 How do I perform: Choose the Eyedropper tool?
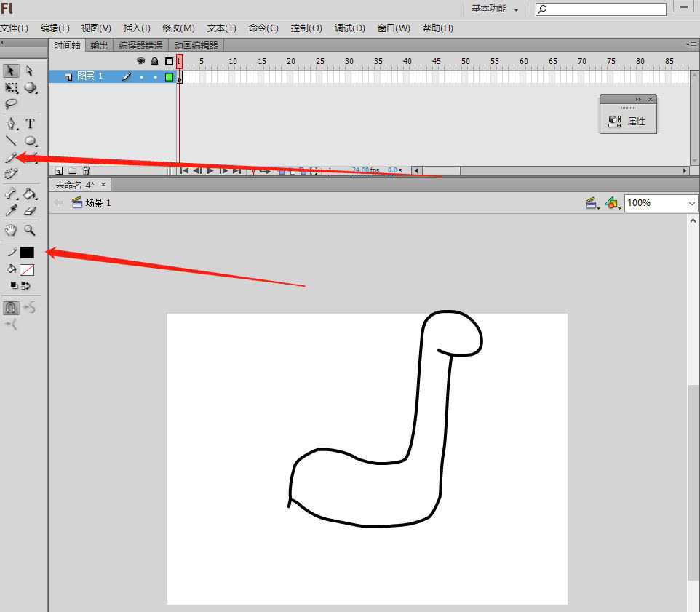[x=11, y=211]
